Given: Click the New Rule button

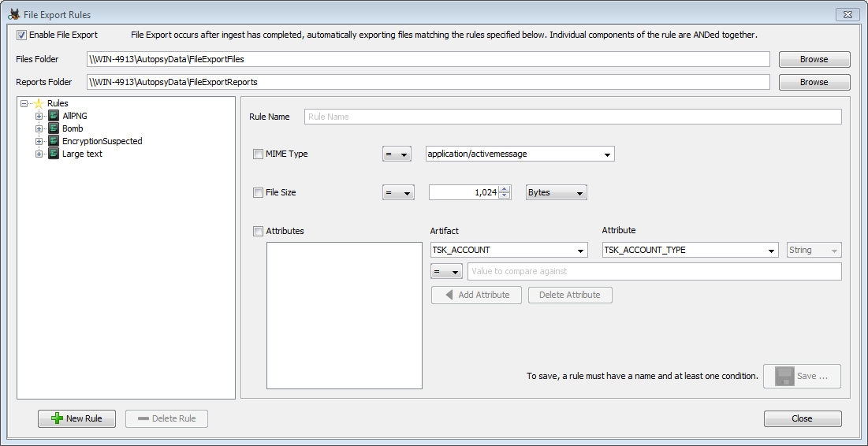Looking at the screenshot, I should [x=76, y=418].
